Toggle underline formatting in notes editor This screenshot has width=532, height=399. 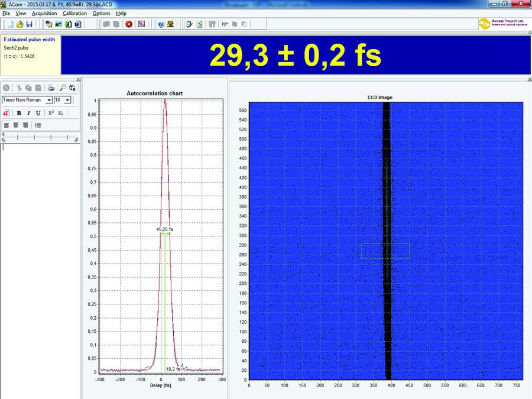38,113
